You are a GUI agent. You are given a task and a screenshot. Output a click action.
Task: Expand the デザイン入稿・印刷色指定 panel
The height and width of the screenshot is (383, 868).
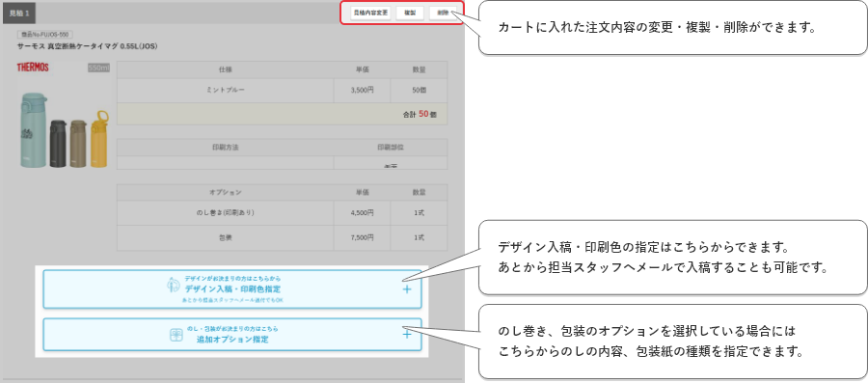pyautogui.click(x=231, y=288)
